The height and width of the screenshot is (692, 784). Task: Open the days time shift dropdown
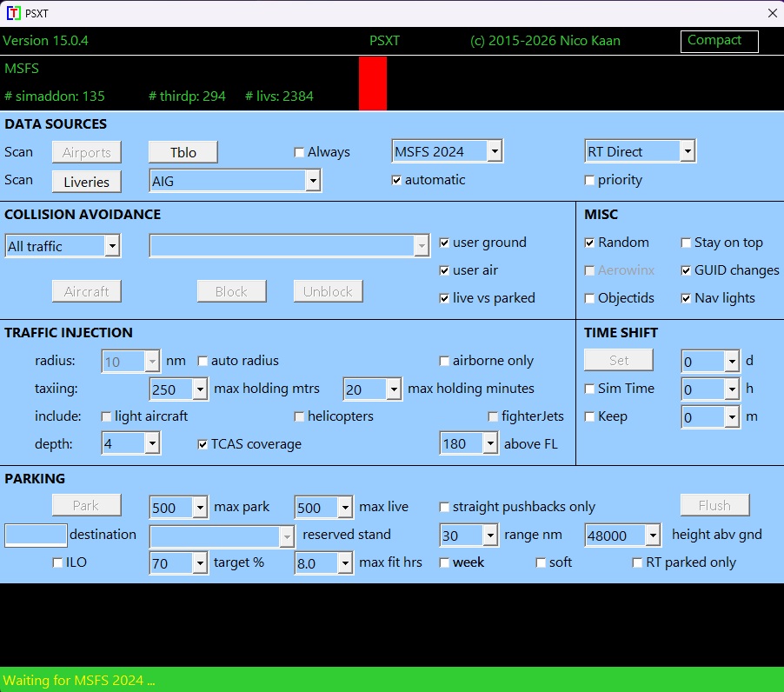click(732, 361)
